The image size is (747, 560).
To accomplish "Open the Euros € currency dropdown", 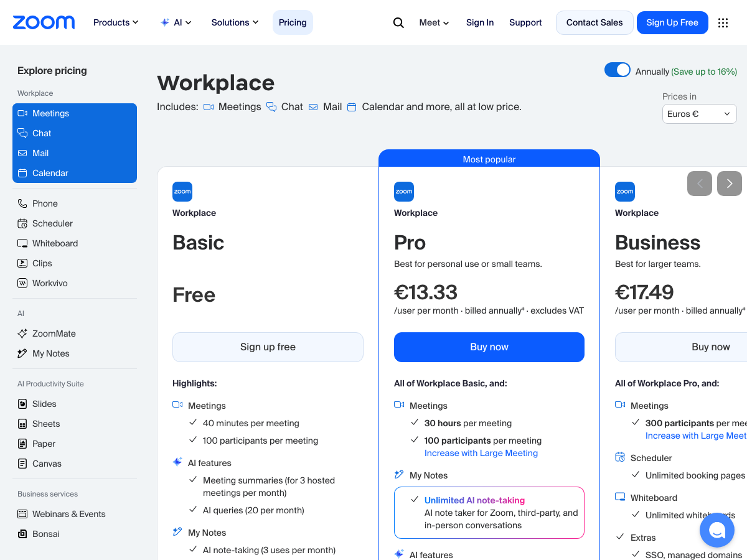I will tap(700, 114).
